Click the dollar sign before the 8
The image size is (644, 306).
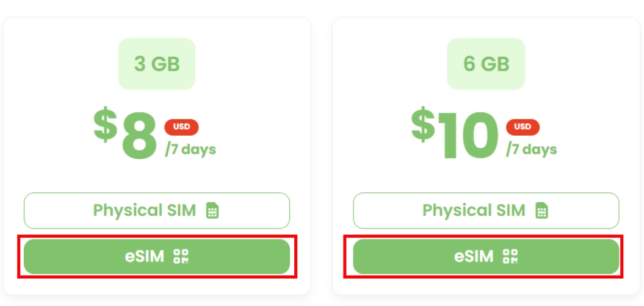(x=105, y=124)
